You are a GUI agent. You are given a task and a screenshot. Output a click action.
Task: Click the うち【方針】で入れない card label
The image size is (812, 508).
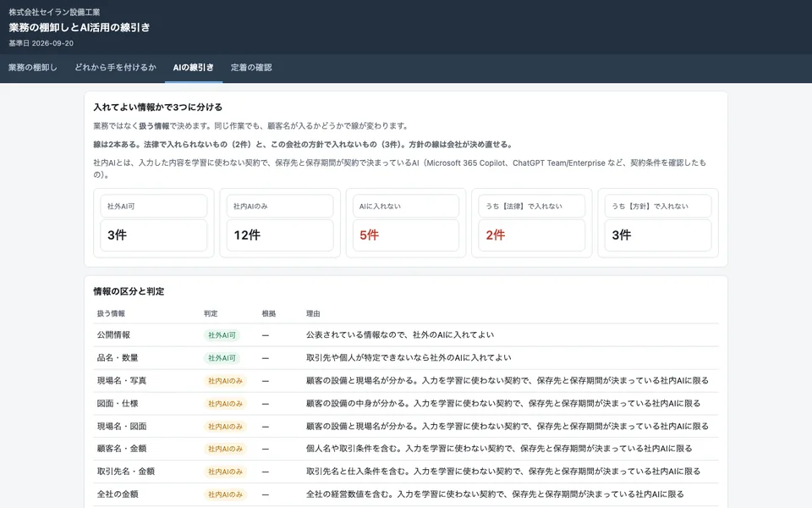(650, 207)
